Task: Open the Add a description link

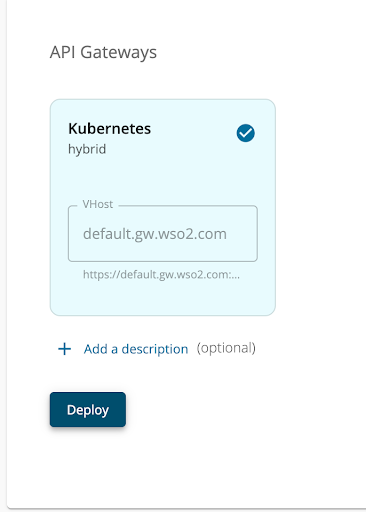Action: [x=136, y=349]
